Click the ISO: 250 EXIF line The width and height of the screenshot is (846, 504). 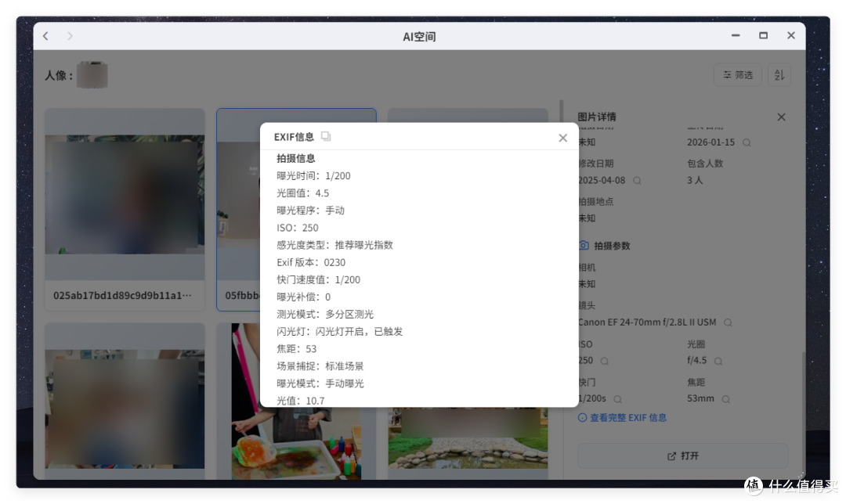(298, 228)
